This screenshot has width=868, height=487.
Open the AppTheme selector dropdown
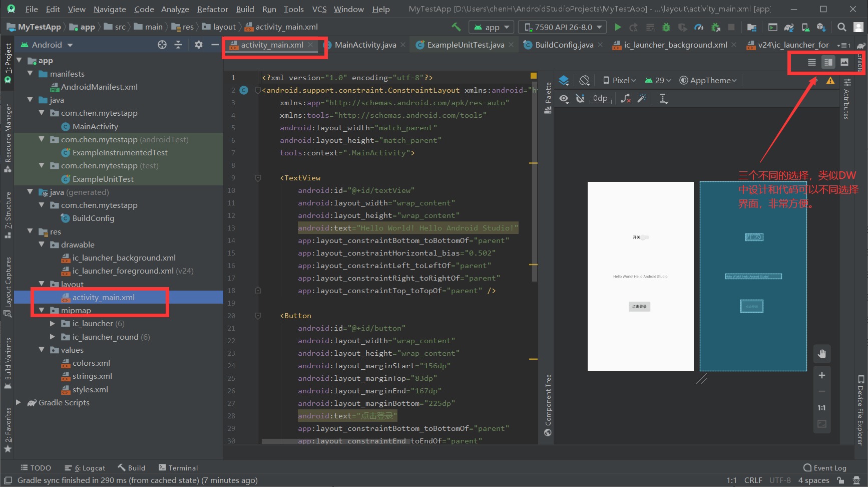point(708,80)
